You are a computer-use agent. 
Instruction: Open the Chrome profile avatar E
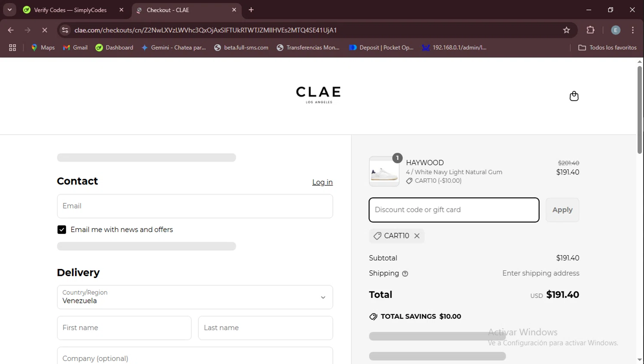(x=615, y=30)
